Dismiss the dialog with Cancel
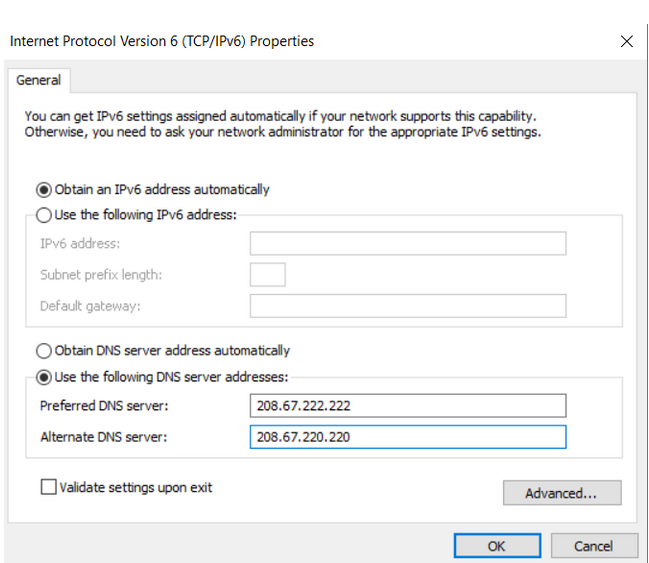649x563 pixels. pos(594,546)
